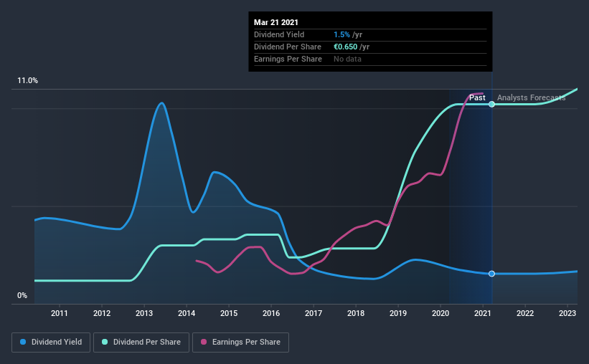Click the 2016 x-axis year label

click(271, 313)
